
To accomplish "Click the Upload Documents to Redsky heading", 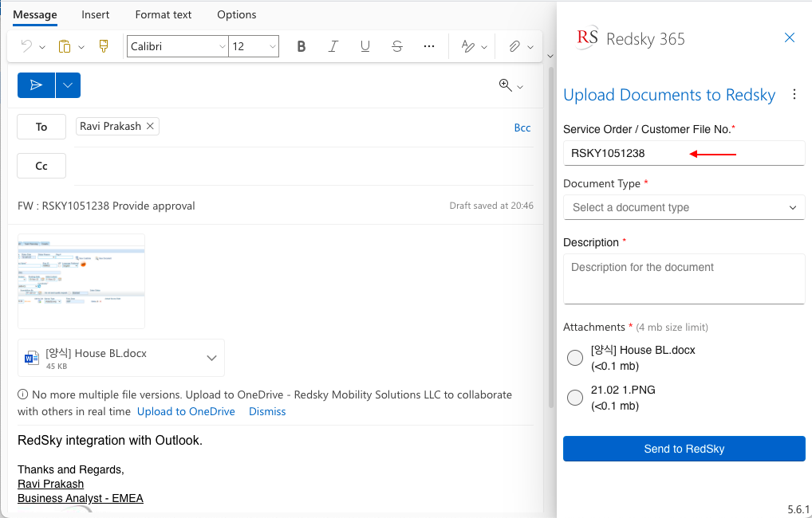I will [669, 95].
